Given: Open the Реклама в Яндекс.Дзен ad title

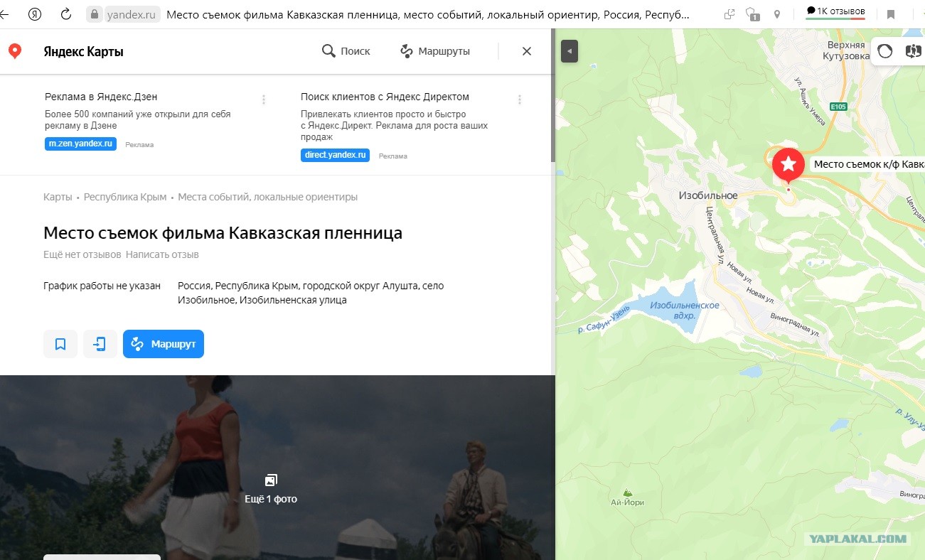Looking at the screenshot, I should 101,97.
